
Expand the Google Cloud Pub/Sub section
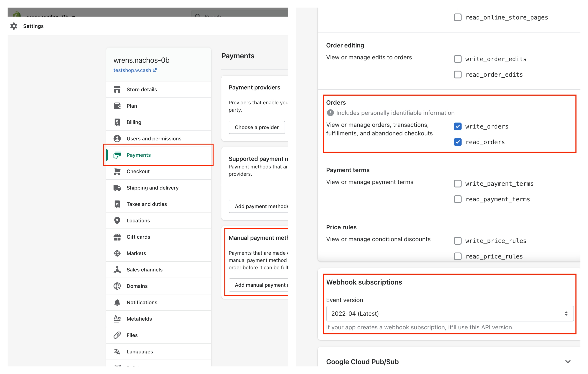[568, 362]
